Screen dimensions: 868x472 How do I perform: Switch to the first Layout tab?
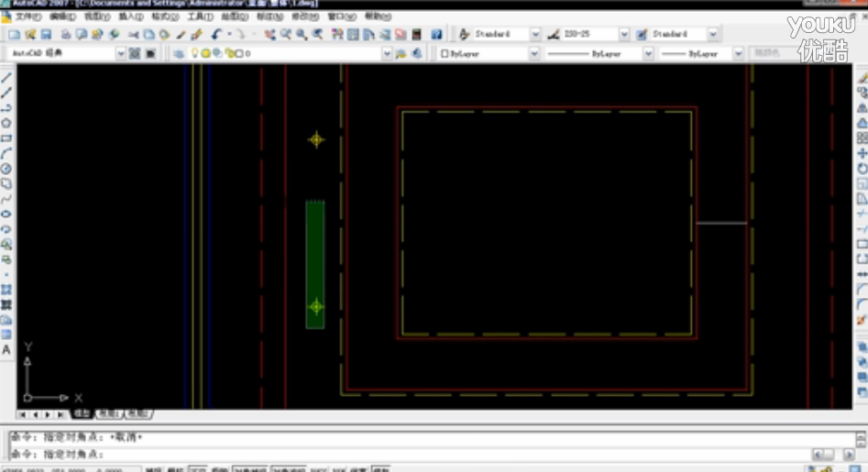(x=108, y=414)
